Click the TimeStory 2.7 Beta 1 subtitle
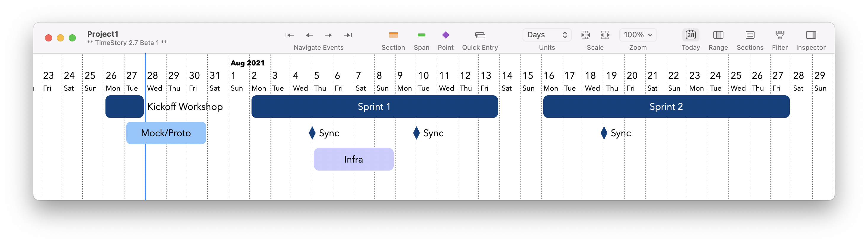This screenshot has height=244, width=868. coord(127,43)
